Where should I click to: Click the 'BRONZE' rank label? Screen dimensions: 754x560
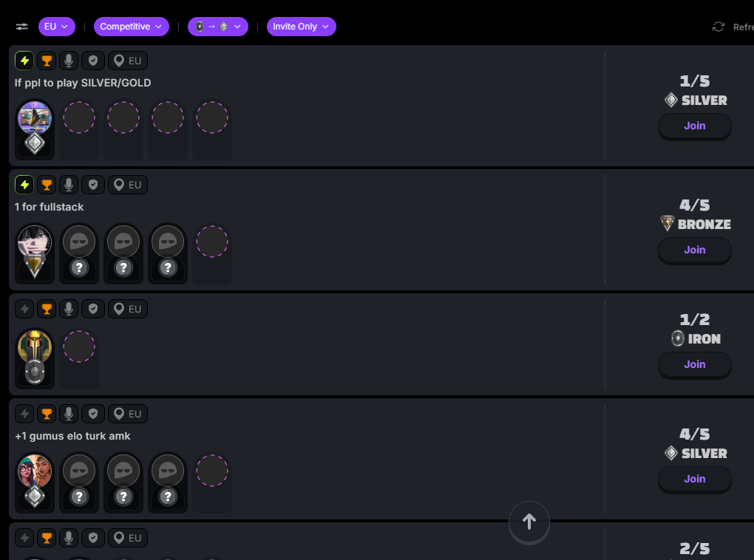tap(704, 225)
